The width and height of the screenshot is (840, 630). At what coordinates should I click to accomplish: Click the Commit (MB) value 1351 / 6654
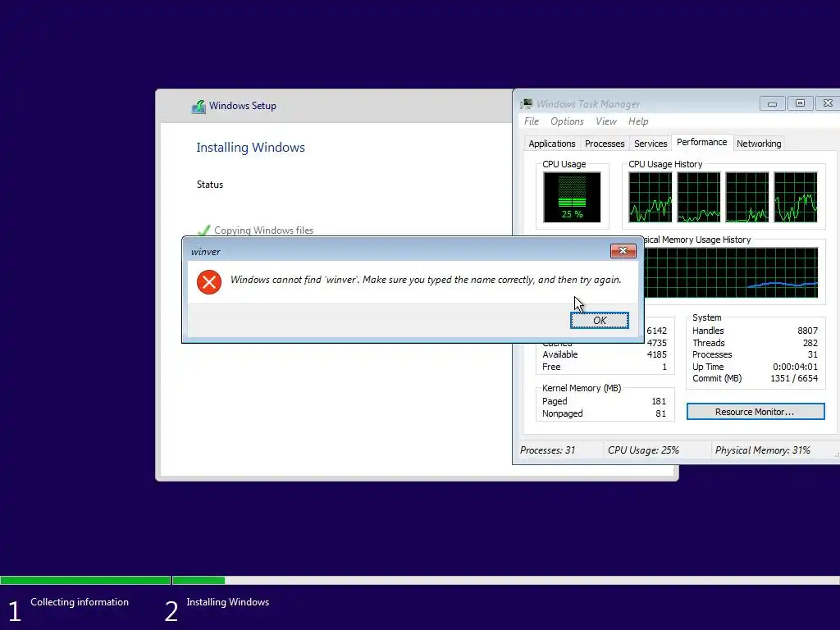pos(794,378)
